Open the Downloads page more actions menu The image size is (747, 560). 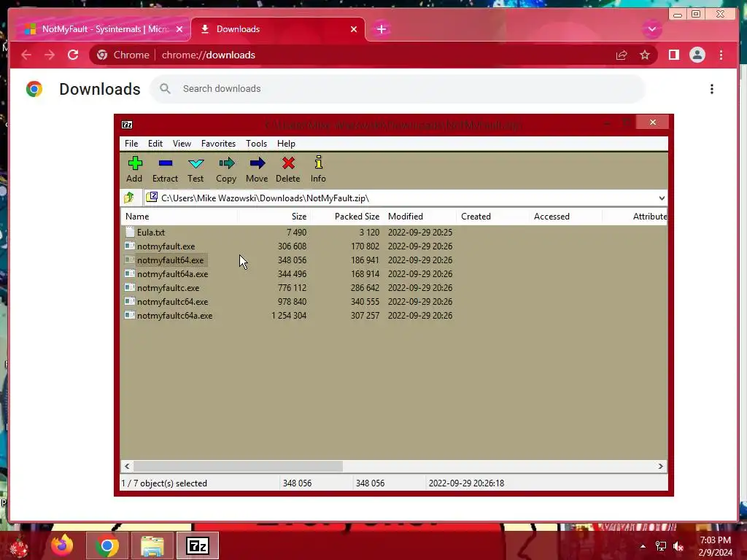(x=712, y=89)
